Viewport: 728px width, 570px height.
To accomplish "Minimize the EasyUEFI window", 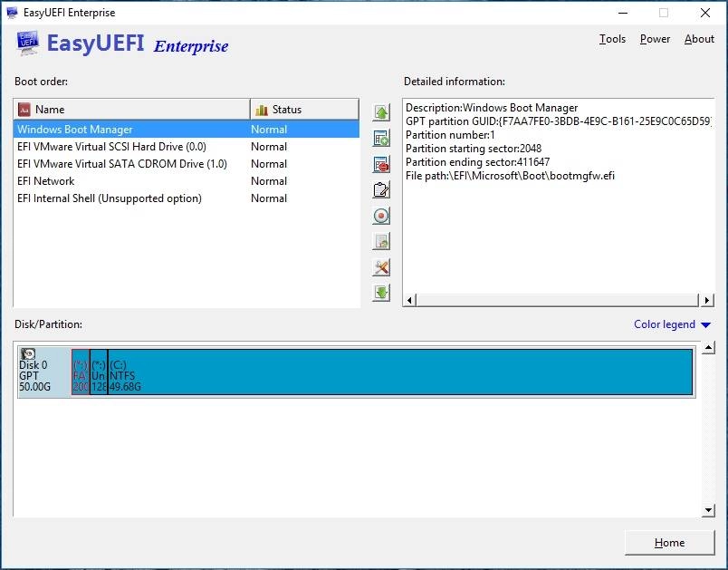I will coord(623,13).
